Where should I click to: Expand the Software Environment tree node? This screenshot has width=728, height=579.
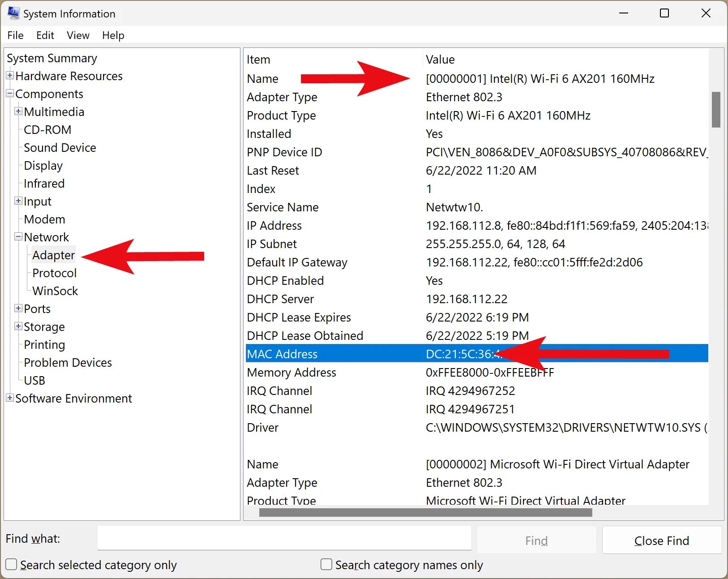[10, 398]
